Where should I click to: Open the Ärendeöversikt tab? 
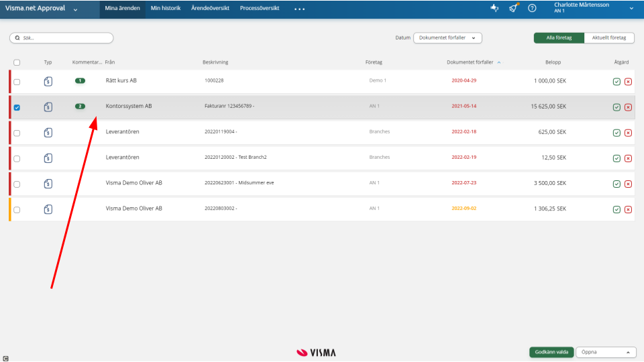pyautogui.click(x=210, y=8)
